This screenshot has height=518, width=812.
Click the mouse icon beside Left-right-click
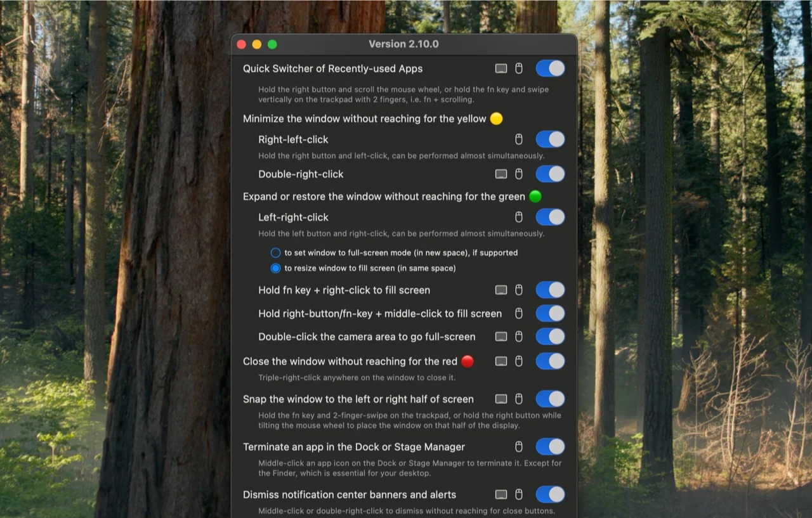pyautogui.click(x=518, y=217)
